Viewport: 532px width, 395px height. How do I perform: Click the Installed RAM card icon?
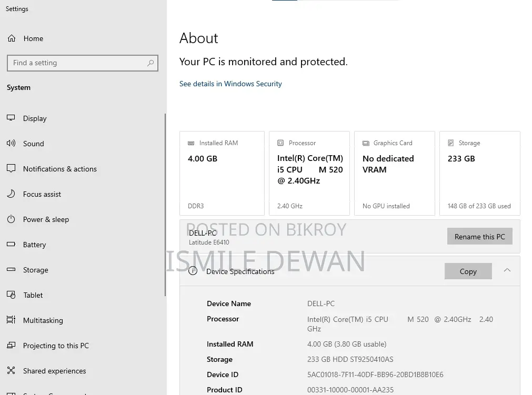(191, 143)
